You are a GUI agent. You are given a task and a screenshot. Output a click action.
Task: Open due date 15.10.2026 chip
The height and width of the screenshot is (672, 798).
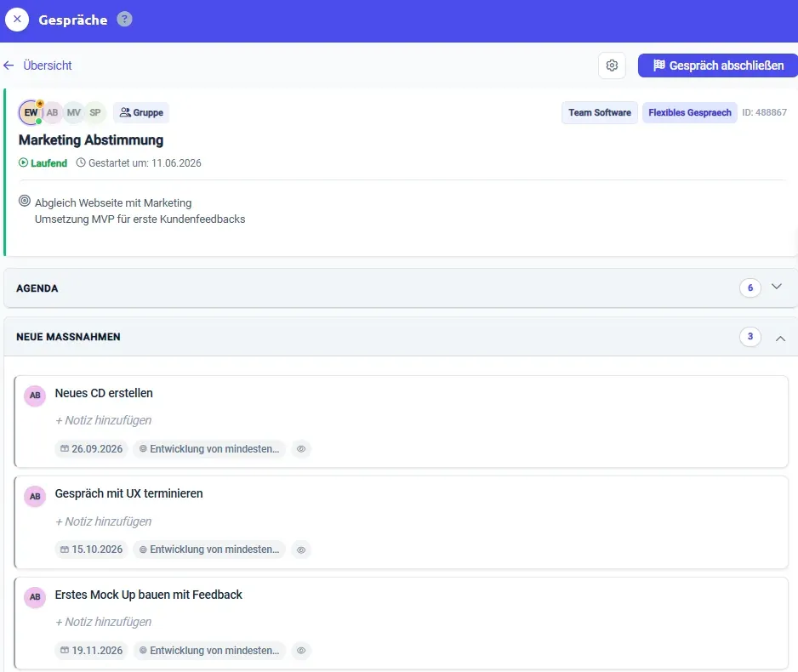92,550
